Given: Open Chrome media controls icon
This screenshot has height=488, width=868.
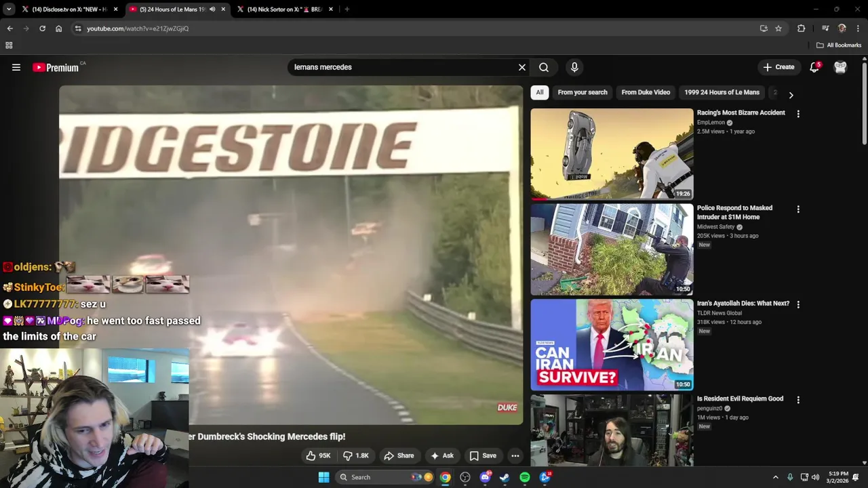Looking at the screenshot, I should (x=825, y=28).
